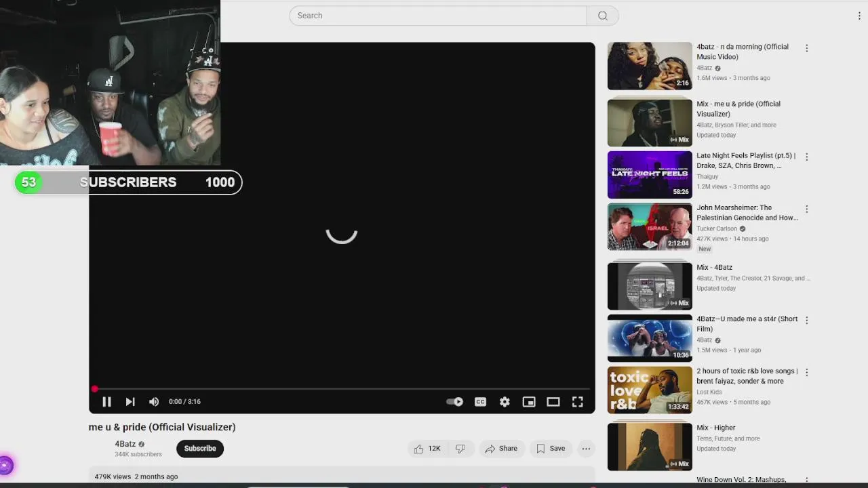The image size is (868, 488).
Task: Open 'Tucker Carlson' channel name
Action: tap(717, 229)
